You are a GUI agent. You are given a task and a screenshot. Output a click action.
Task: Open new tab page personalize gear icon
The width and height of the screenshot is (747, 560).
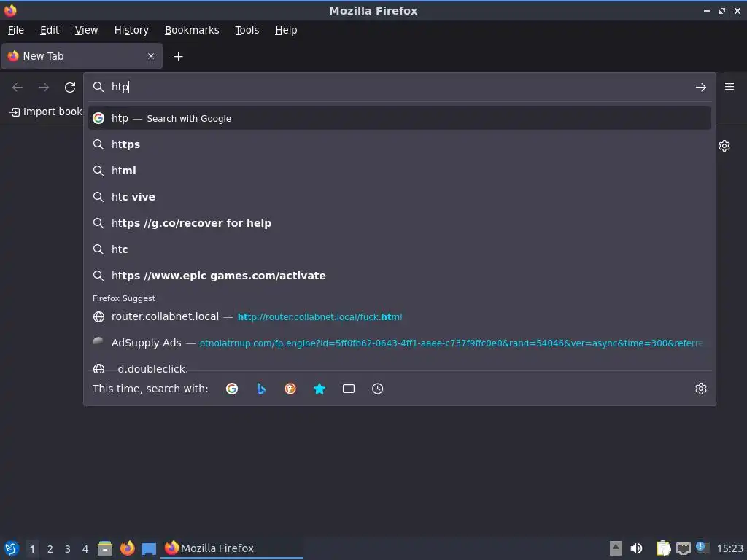pyautogui.click(x=724, y=146)
